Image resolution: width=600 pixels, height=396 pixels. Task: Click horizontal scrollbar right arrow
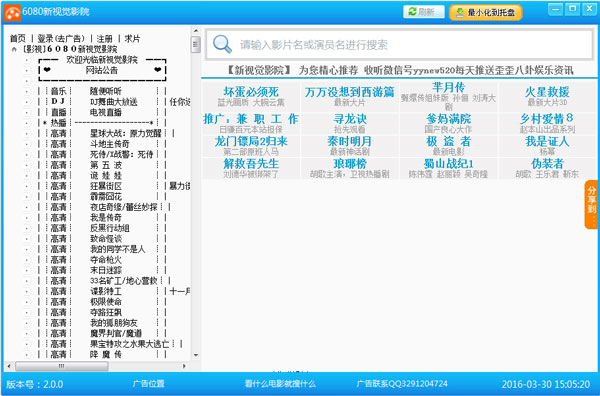184,366
